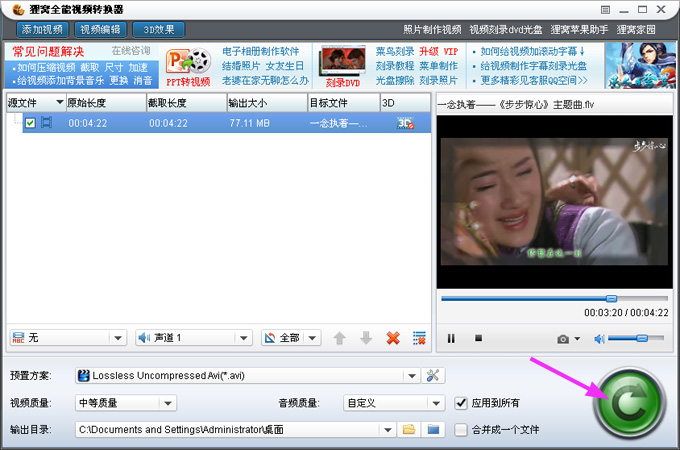
Task: Click the 输出大小 column header
Action: coord(267,103)
